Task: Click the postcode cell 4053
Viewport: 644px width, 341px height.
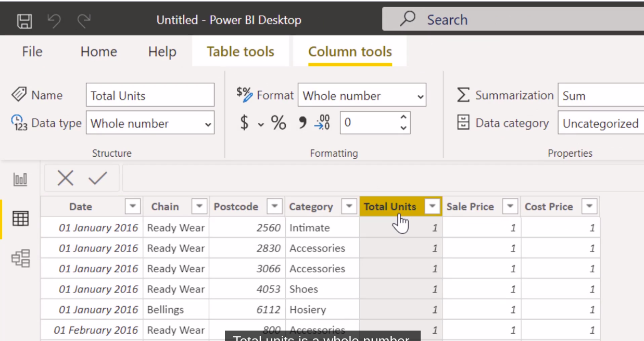Action: point(247,289)
